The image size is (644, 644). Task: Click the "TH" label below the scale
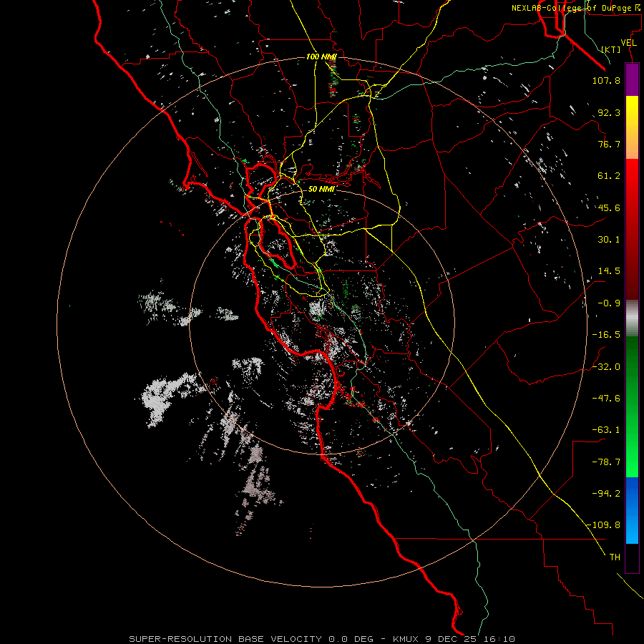(615, 557)
